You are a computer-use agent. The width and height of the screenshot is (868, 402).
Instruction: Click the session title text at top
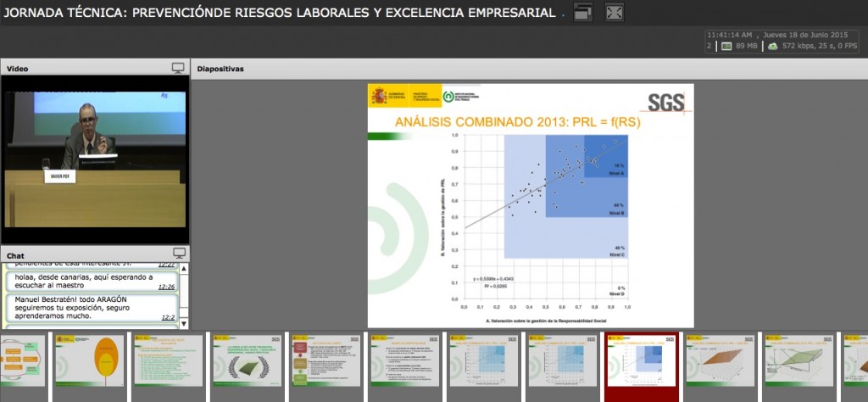[x=281, y=13]
